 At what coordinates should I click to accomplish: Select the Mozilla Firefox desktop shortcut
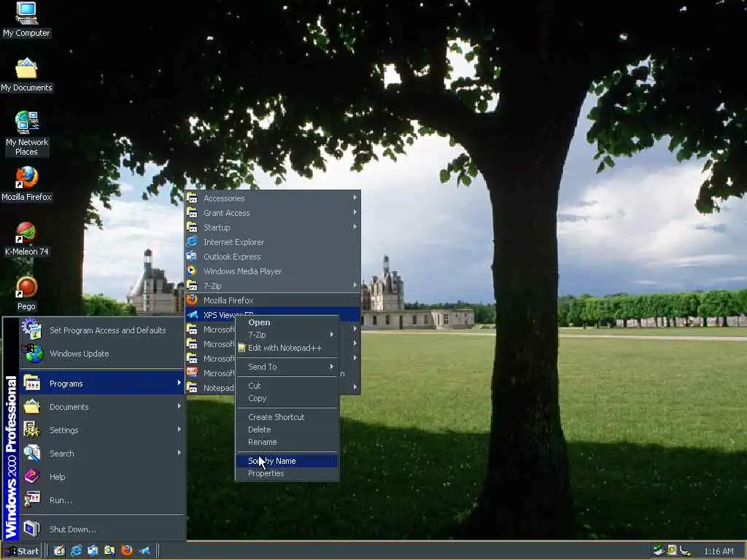(x=26, y=184)
